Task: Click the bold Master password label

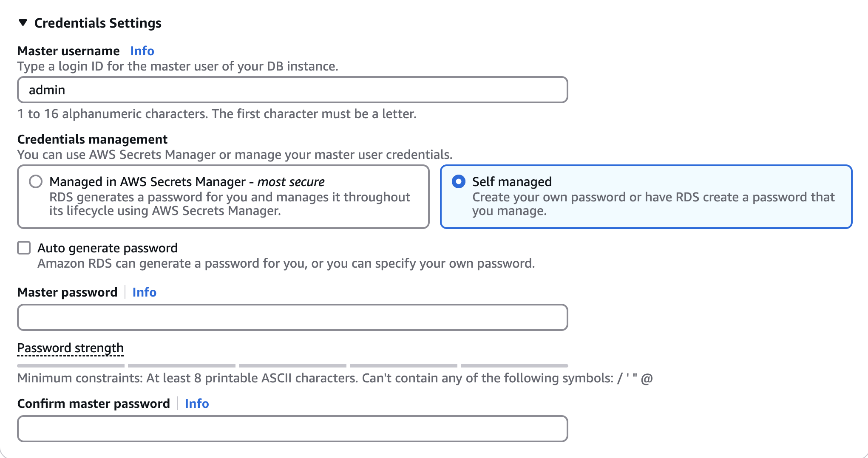Action: [67, 292]
